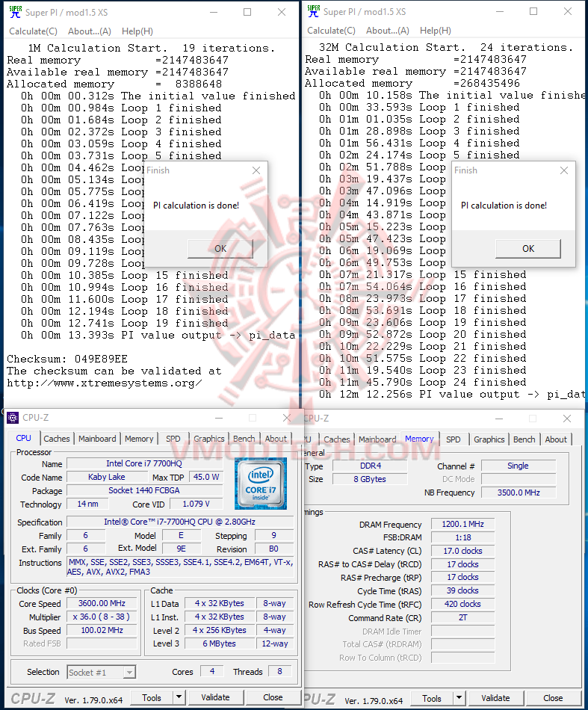
Task: Click the Checksum 049E89EE line in Super PI
Action: pos(67,359)
